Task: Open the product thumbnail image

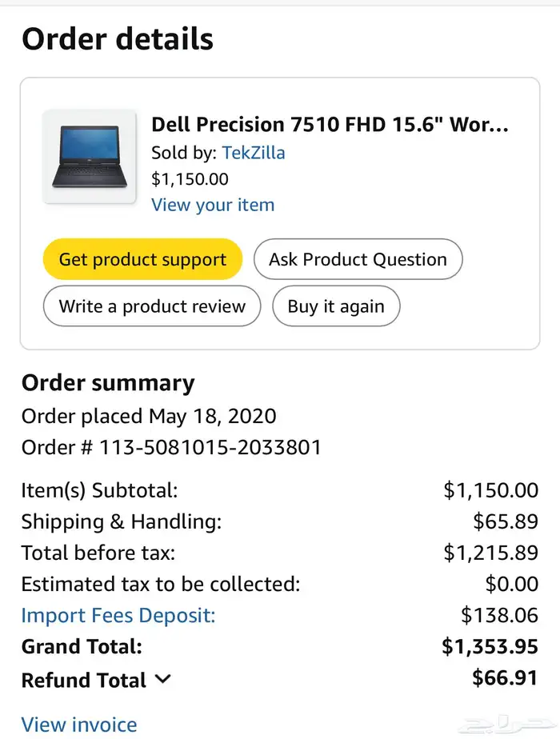Action: pyautogui.click(x=90, y=157)
